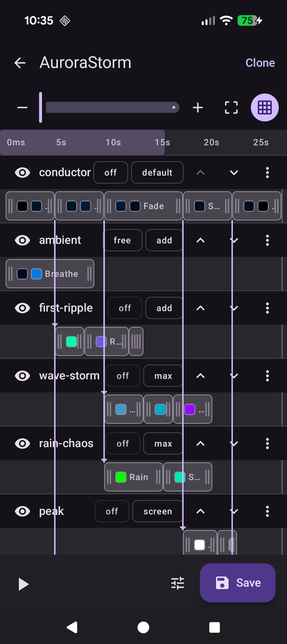Tap Android recent apps square button
This screenshot has width=287, height=644.
(x=214, y=628)
